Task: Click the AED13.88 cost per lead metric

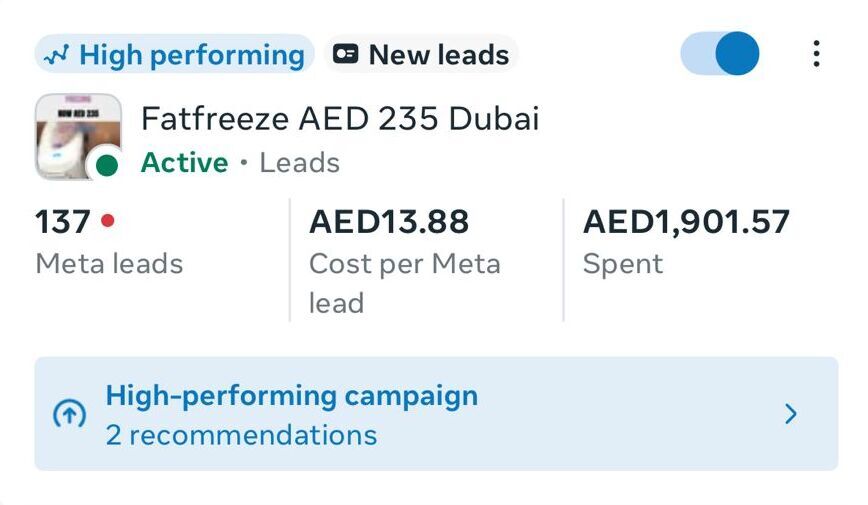Action: coord(389,221)
